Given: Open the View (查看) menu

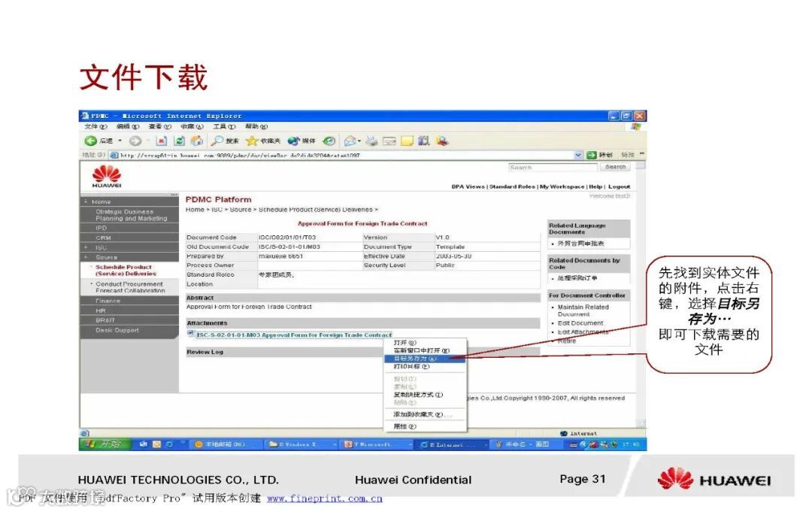Looking at the screenshot, I should (x=159, y=126).
